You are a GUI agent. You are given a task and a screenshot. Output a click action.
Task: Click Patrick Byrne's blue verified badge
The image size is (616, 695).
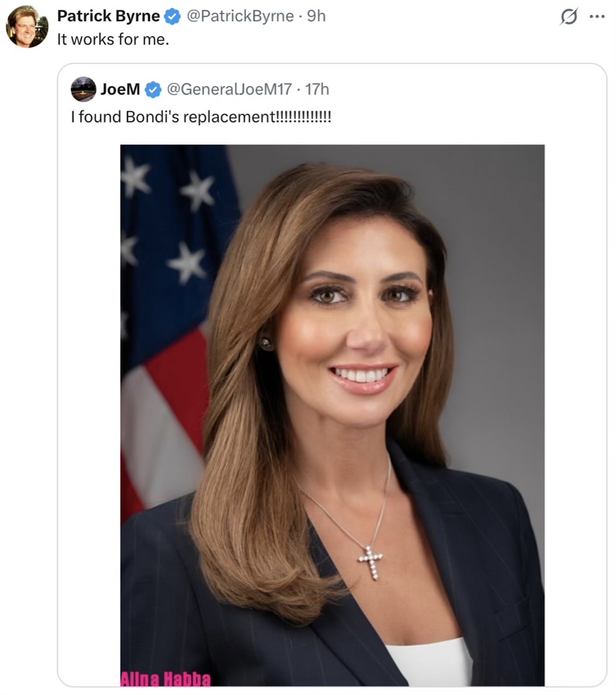(172, 16)
